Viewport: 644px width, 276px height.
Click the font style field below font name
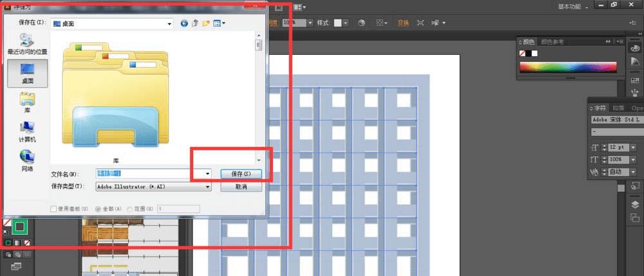[x=618, y=132]
